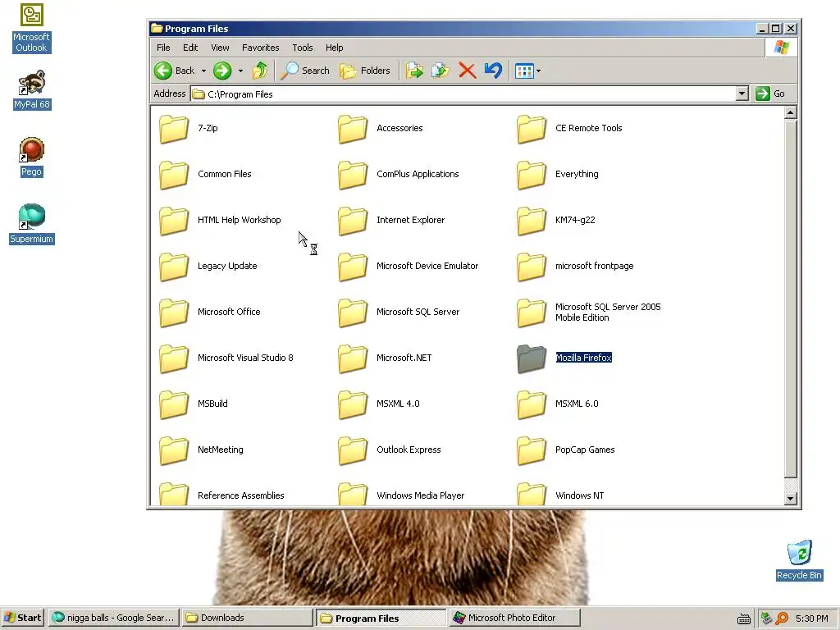Click the MSXML 6.0 folder label
Image resolution: width=840 pixels, height=630 pixels.
pos(577,404)
